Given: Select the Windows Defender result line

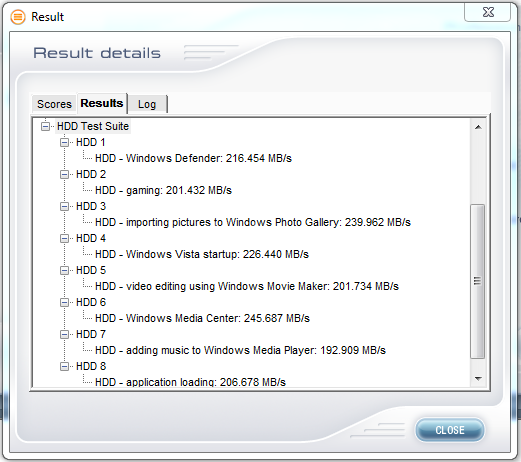Looking at the screenshot, I should coord(193,158).
